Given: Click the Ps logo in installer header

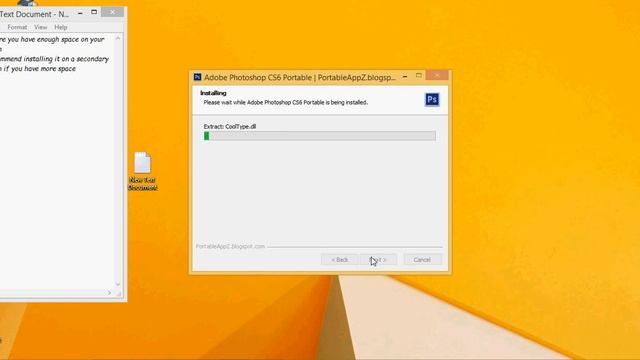Looking at the screenshot, I should pyautogui.click(x=432, y=100).
